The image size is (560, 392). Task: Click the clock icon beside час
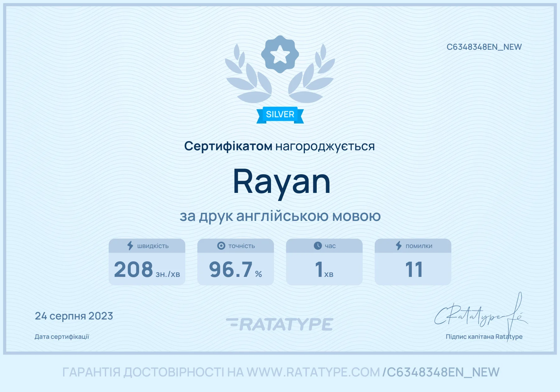318,246
